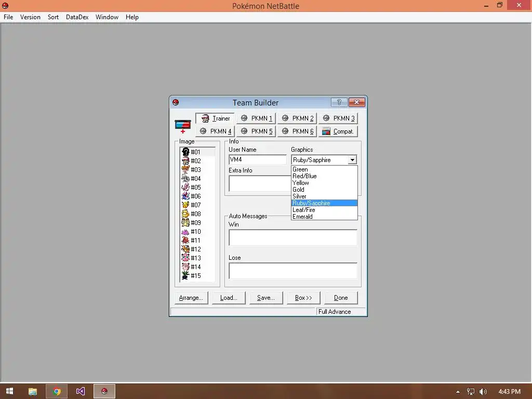Image resolution: width=532 pixels, height=399 pixels.
Task: Switch to PKMN 6 tab
Action: pyautogui.click(x=297, y=131)
